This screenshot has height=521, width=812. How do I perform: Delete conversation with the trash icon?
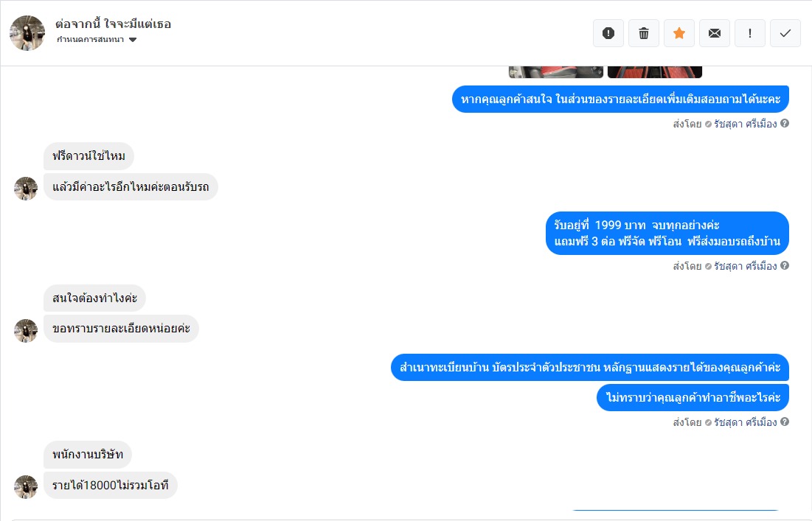(x=644, y=33)
